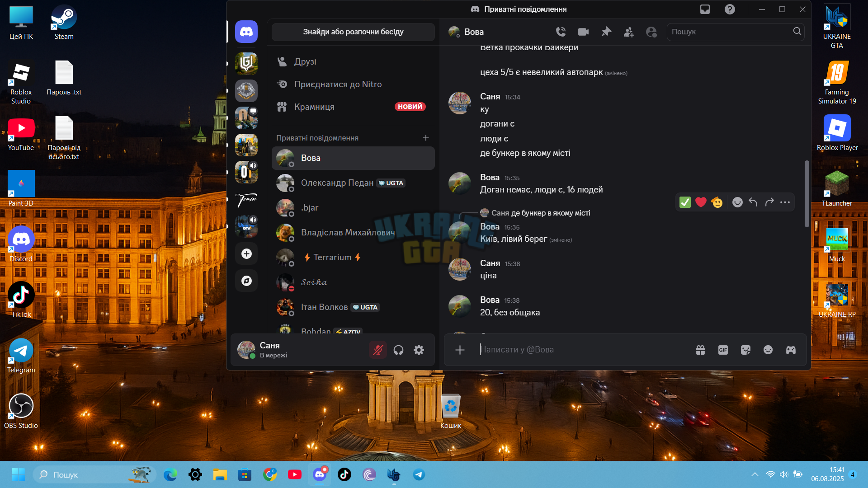Click the Написати у @Вова message field
The image size is (868, 488).
[x=583, y=350]
